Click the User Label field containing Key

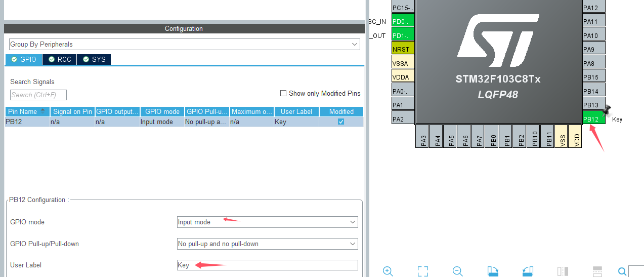click(267, 265)
